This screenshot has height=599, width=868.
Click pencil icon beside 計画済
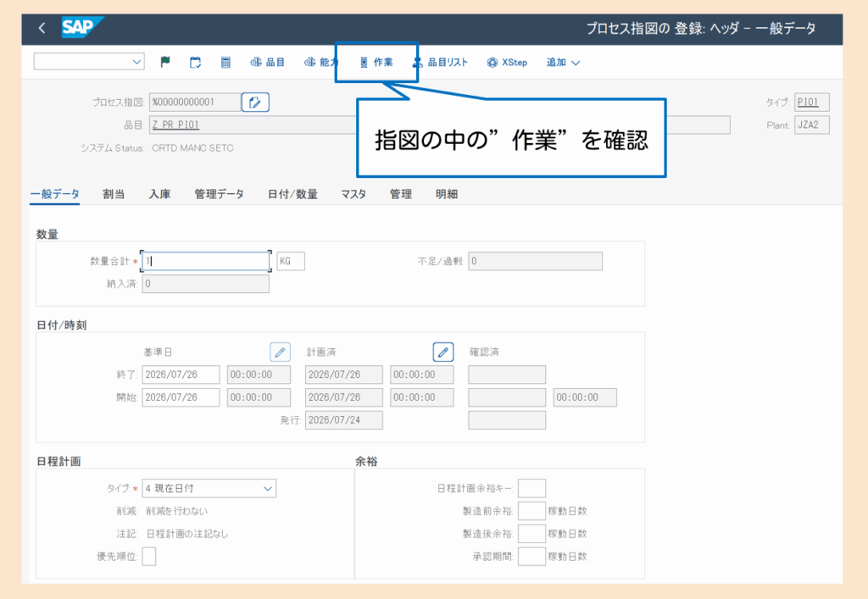click(442, 352)
